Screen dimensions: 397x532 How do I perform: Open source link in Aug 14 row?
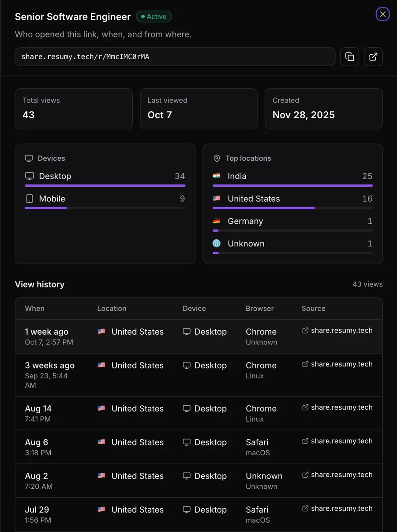coord(337,407)
